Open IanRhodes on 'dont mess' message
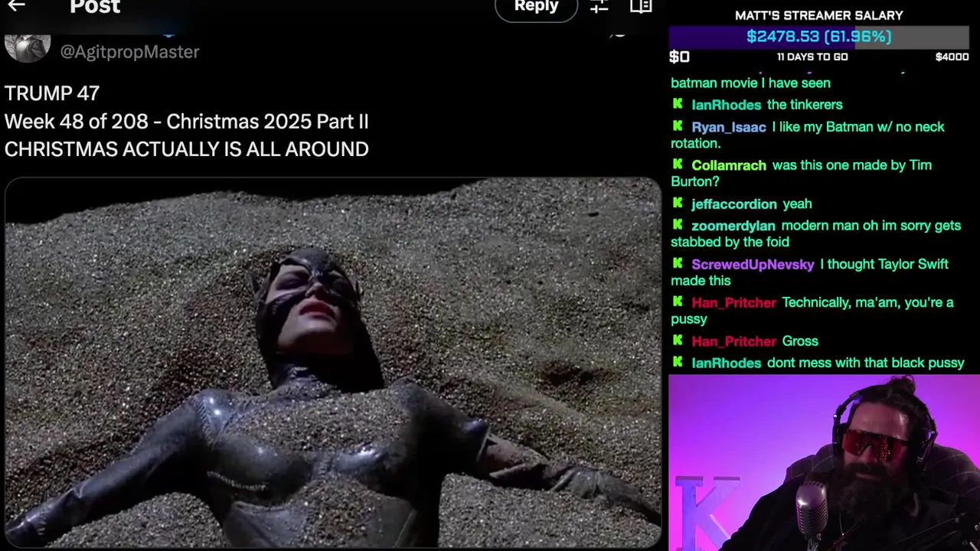Image resolution: width=980 pixels, height=551 pixels. tap(727, 363)
